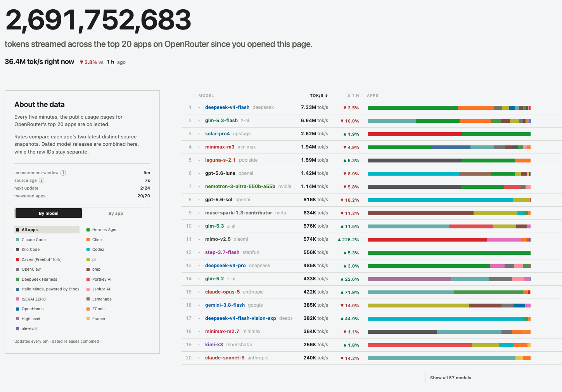Click the next update value 2:24
The height and width of the screenshot is (392, 562).
coord(145,188)
